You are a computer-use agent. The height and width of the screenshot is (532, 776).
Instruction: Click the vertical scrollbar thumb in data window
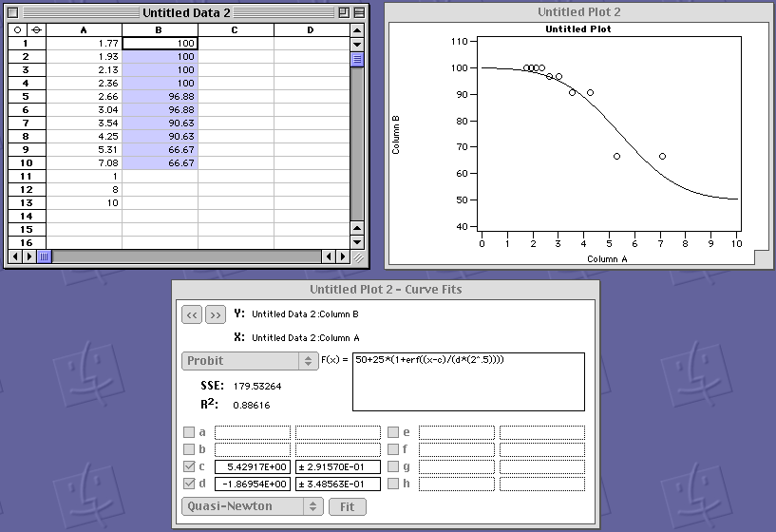tap(357, 60)
